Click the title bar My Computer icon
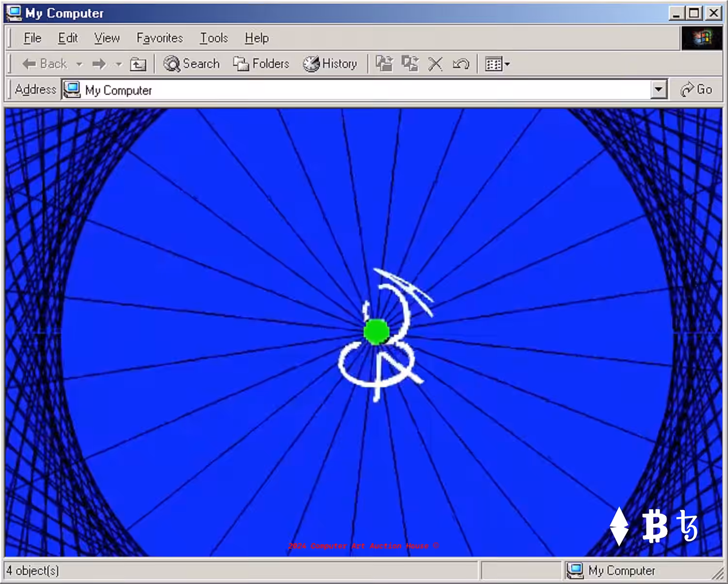Screen dimensions: 728x584 click(14, 13)
